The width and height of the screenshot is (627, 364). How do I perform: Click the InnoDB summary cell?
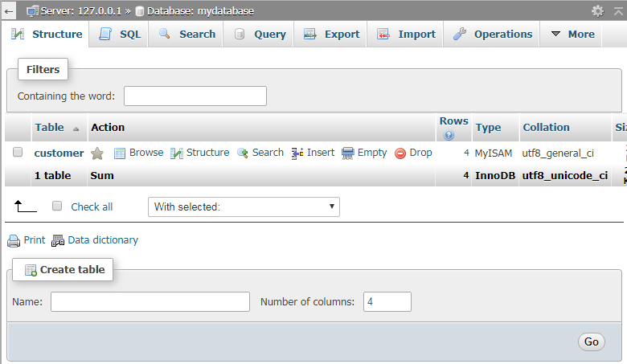tap(495, 175)
